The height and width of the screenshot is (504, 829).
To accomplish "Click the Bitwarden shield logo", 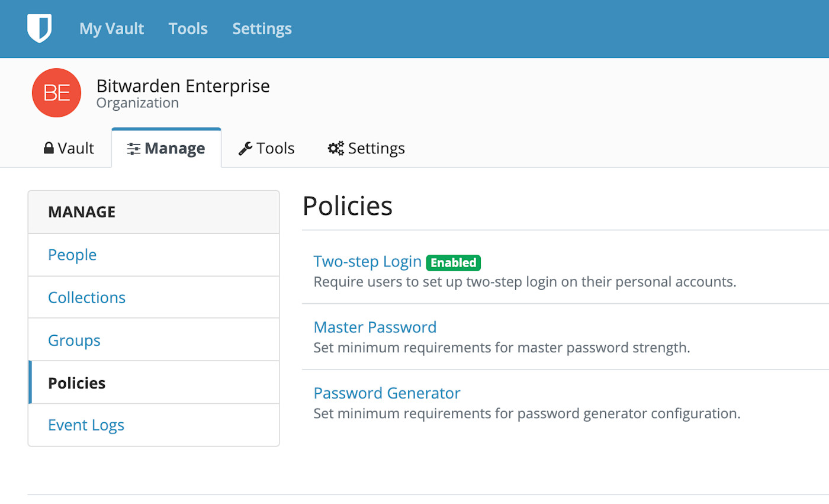I will pyautogui.click(x=40, y=28).
